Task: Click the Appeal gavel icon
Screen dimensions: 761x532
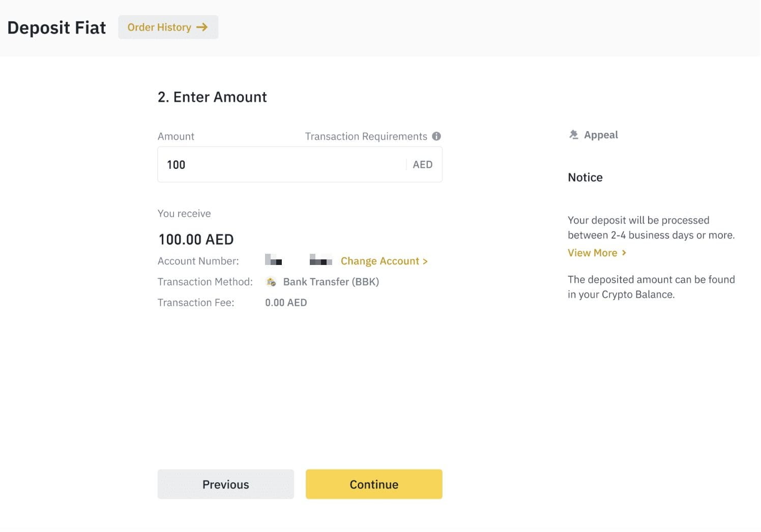Action: [x=574, y=135]
